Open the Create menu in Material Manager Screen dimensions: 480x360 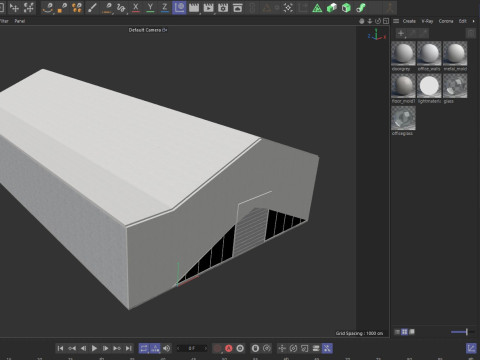(x=409, y=21)
